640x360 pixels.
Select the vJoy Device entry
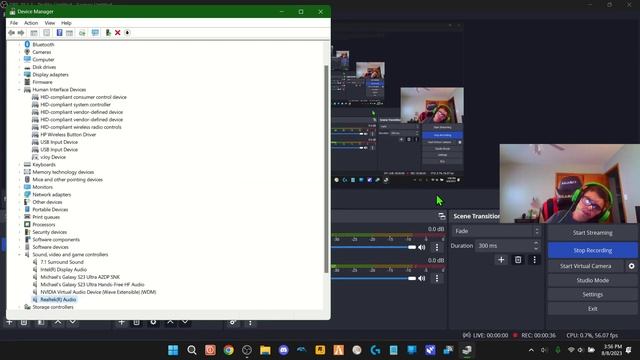coord(53,157)
